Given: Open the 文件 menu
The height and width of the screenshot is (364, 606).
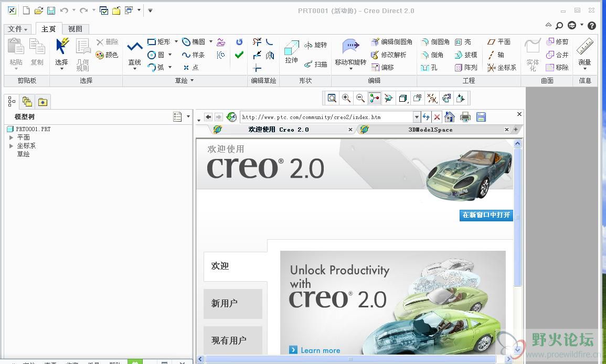Looking at the screenshot, I should click(x=18, y=29).
